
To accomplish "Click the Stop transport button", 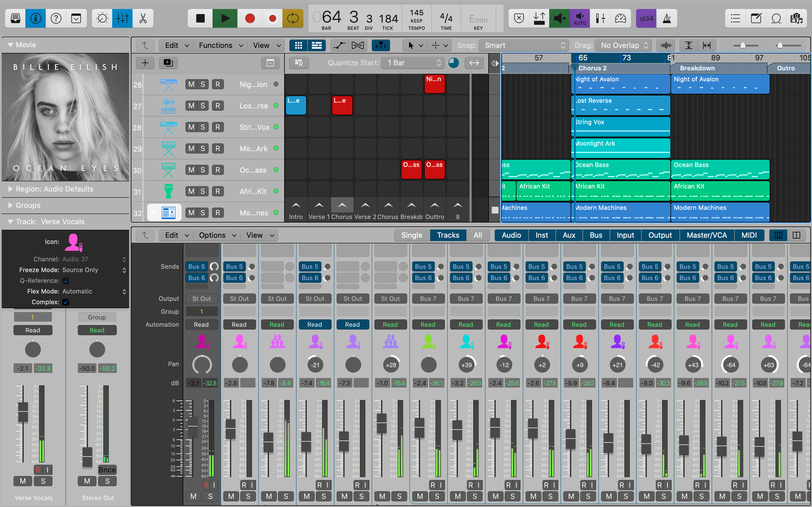I will point(200,18).
